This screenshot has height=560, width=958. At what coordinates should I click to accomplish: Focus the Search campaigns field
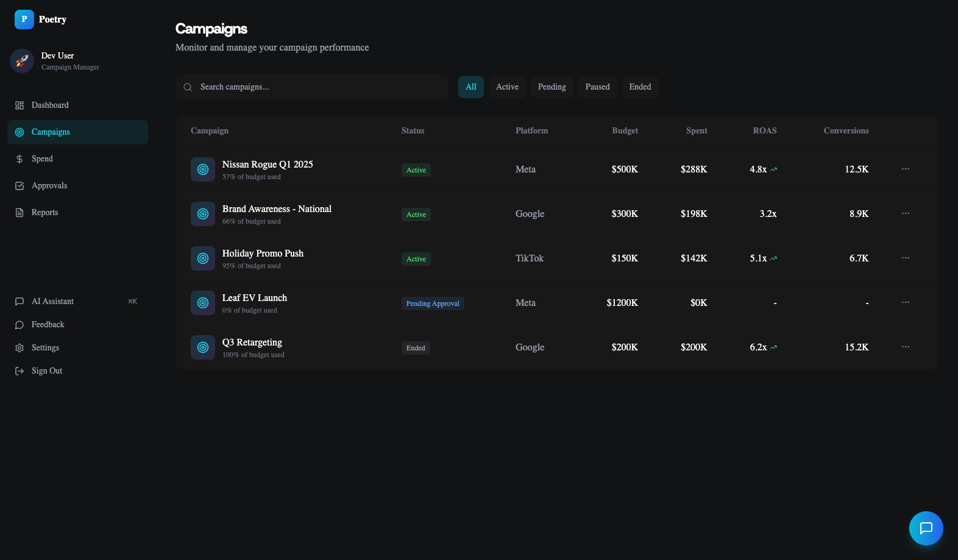317,87
